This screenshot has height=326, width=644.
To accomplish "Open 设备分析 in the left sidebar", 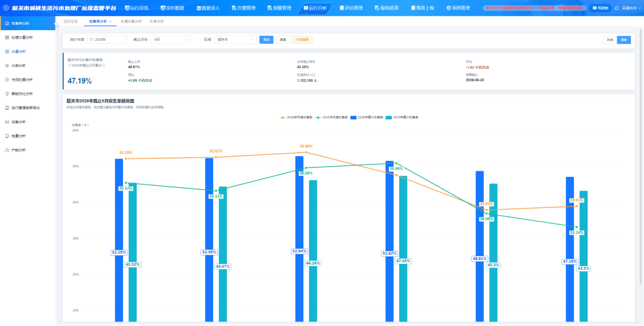I will click(27, 122).
